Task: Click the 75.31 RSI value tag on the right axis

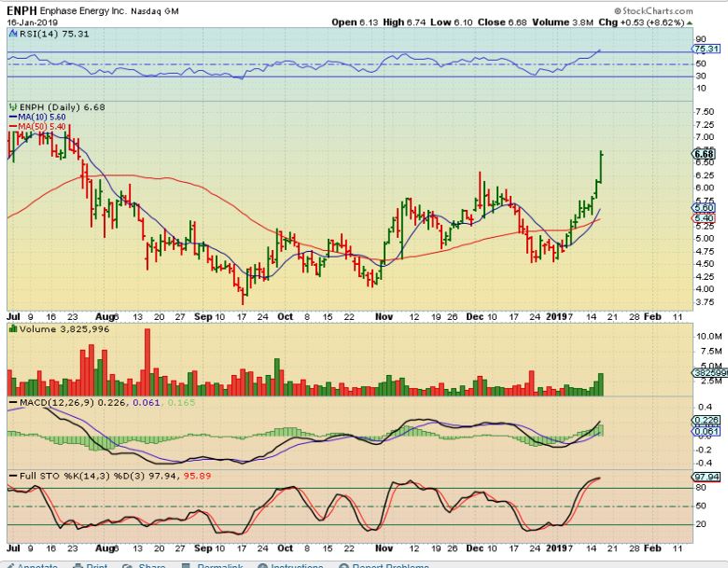Action: [707, 48]
